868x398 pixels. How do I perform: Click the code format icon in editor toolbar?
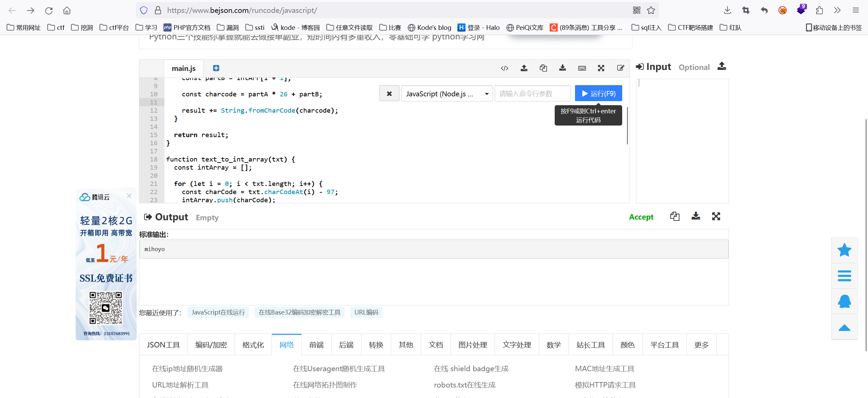(504, 68)
